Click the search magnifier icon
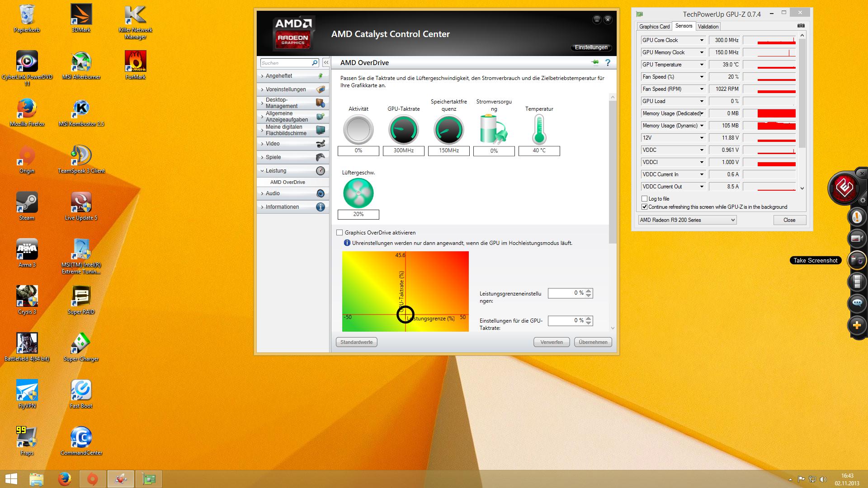The image size is (868, 488). coord(315,63)
